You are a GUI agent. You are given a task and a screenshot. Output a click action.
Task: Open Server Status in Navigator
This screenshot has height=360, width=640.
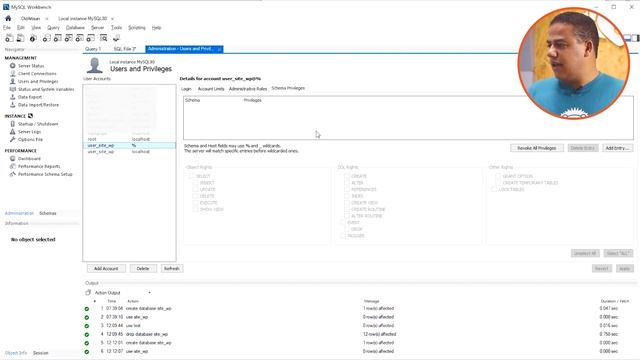coord(31,66)
